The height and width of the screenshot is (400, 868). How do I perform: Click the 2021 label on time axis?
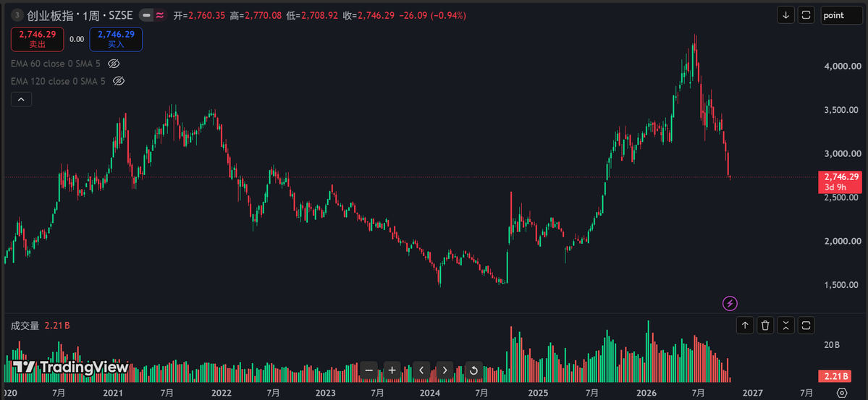(x=113, y=393)
